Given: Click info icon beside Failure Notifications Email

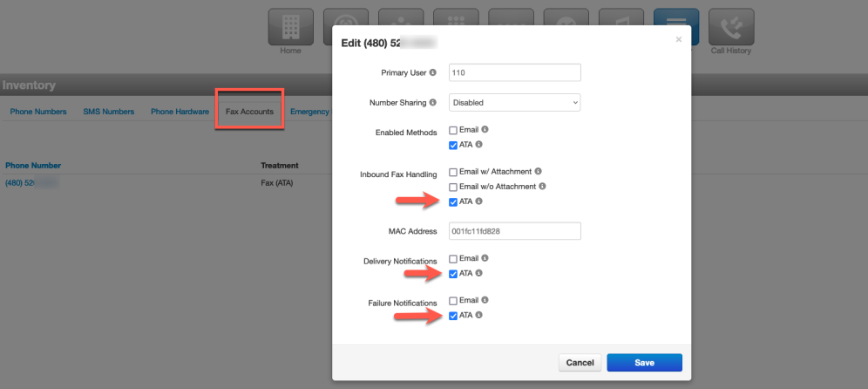Looking at the screenshot, I should pos(485,300).
